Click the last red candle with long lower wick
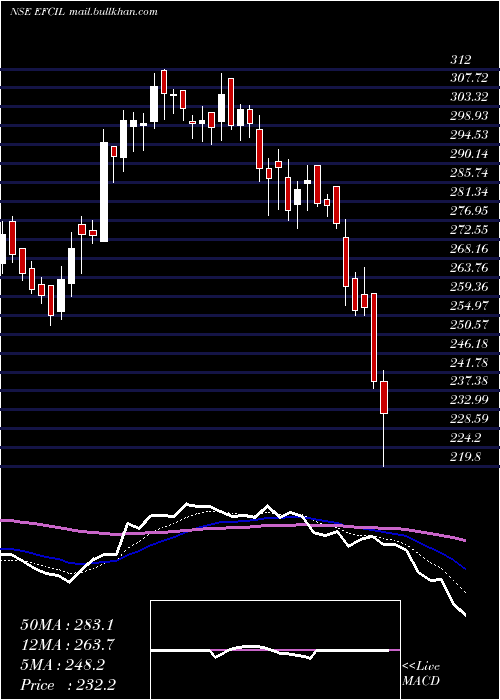Viewport: 500px width, 700px height. point(384,418)
